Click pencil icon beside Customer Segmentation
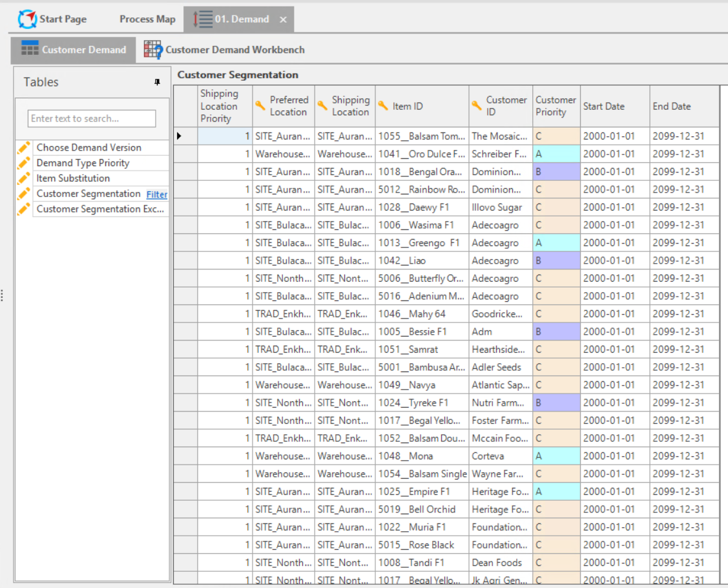 [24, 194]
